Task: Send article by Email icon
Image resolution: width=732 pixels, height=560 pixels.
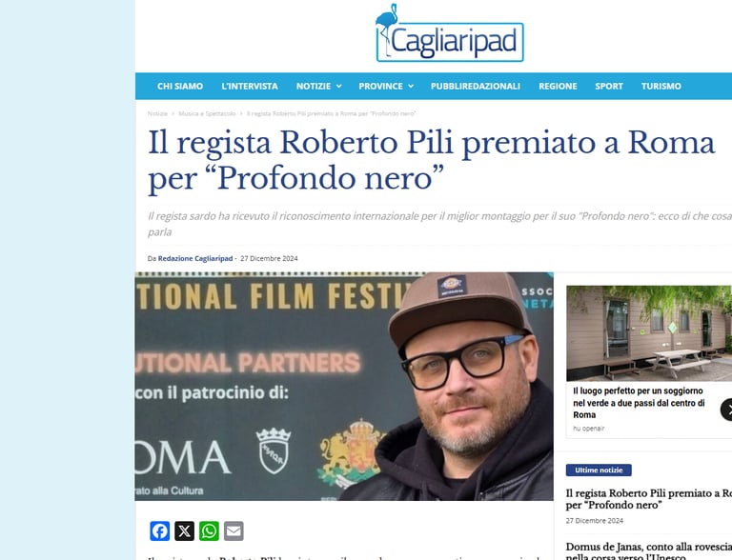Action: click(x=234, y=531)
